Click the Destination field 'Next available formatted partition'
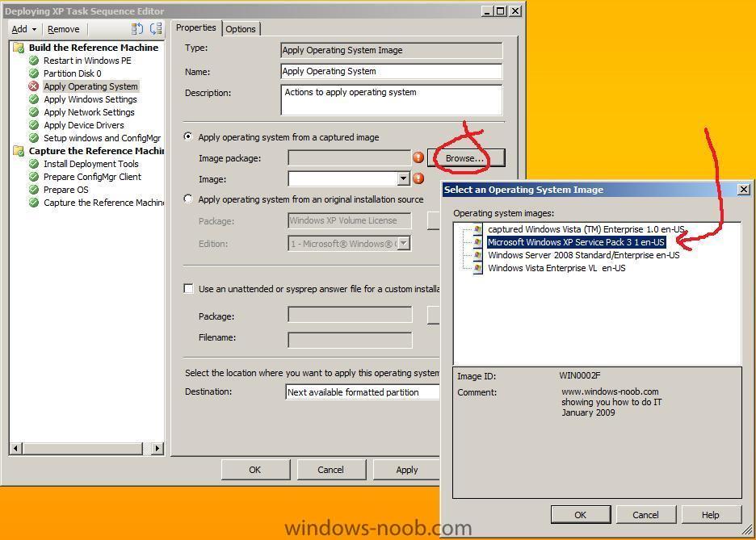 pos(363,392)
